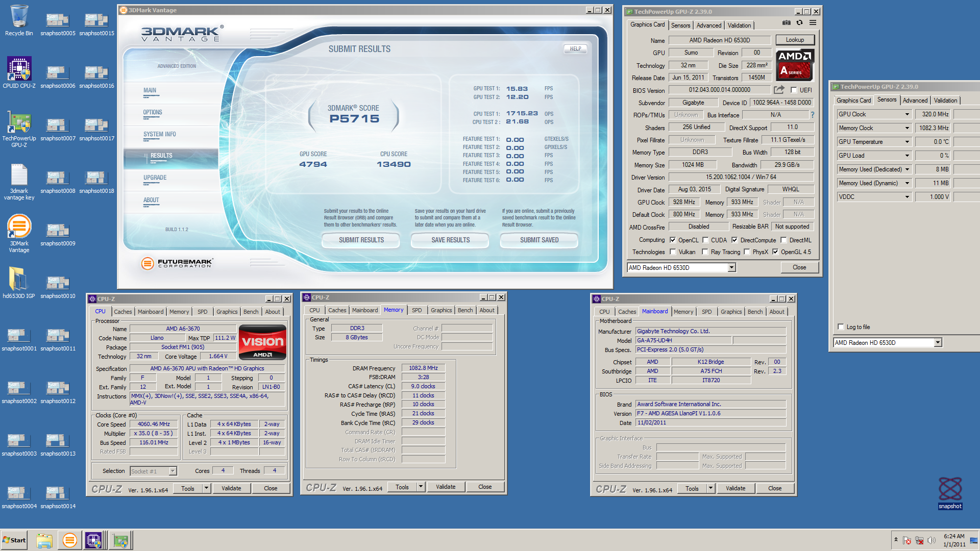Image resolution: width=980 pixels, height=551 pixels.
Task: Click Memory Clock sensor graph bar
Action: pos(967,128)
